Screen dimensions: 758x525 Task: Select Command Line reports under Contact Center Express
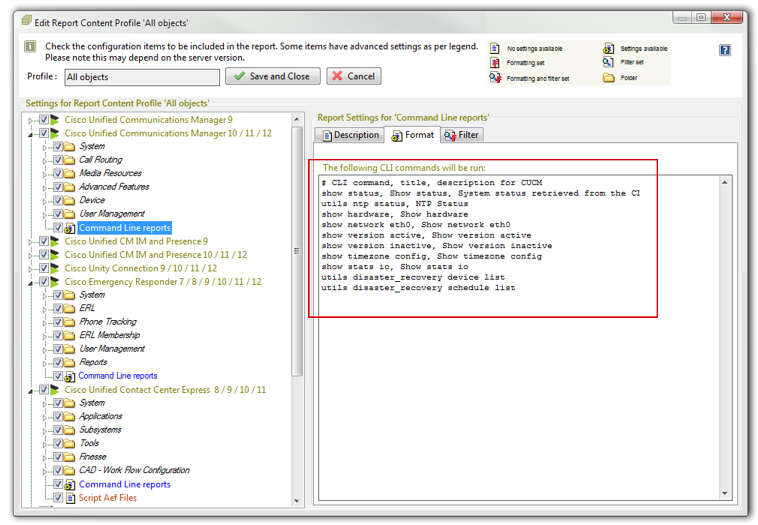tap(124, 484)
